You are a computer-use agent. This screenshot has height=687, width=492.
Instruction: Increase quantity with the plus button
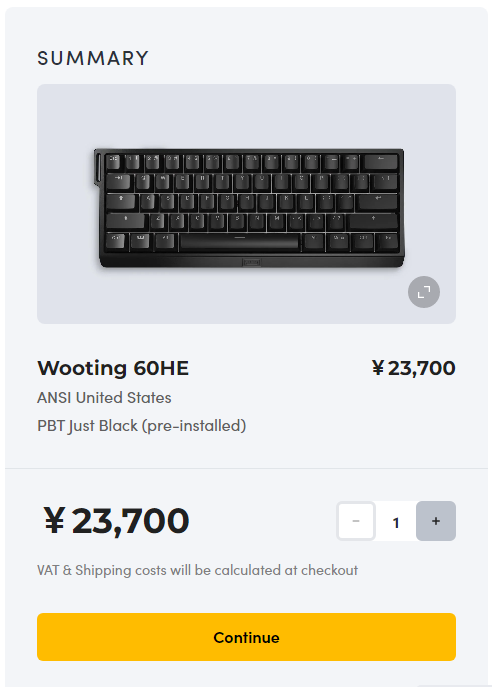point(436,521)
